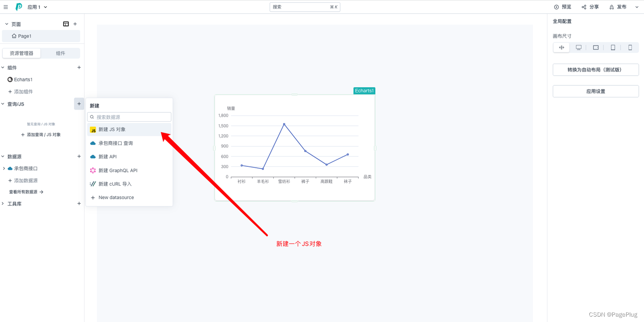Click the PagePlug logo icon
The height and width of the screenshot is (322, 644).
[x=18, y=7]
